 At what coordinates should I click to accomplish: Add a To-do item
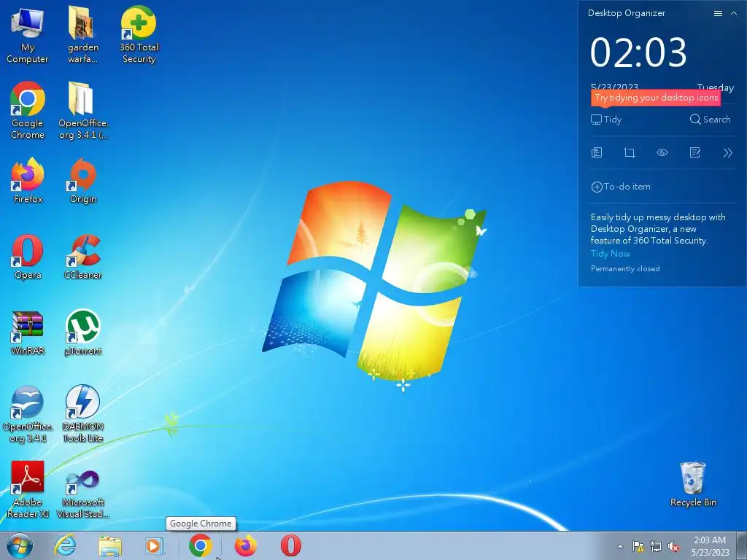pyautogui.click(x=621, y=187)
